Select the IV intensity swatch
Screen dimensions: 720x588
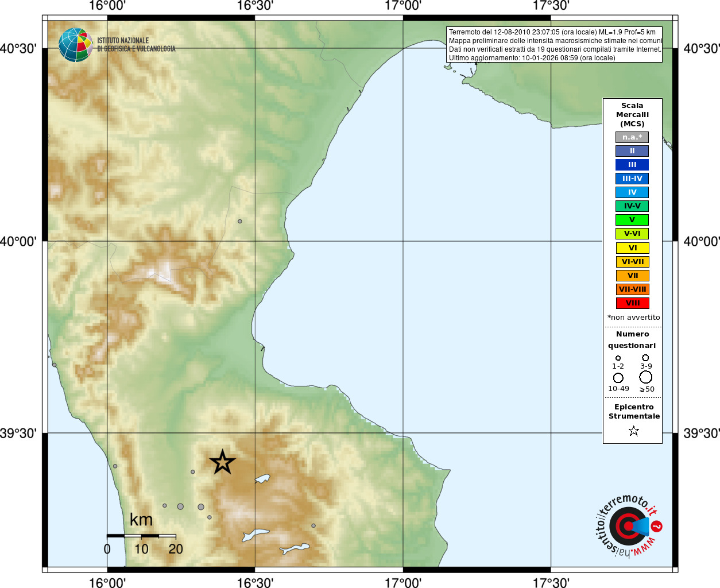tap(632, 192)
